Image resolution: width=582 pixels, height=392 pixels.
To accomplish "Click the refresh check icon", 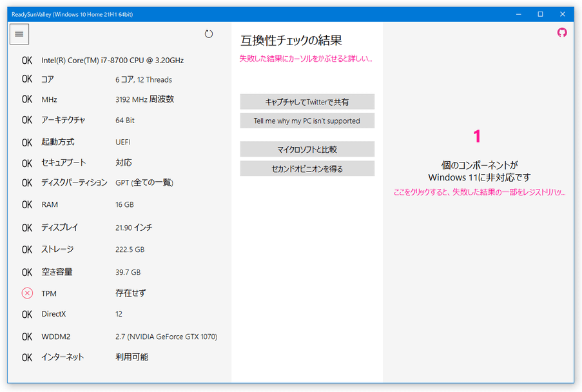I will tap(209, 34).
